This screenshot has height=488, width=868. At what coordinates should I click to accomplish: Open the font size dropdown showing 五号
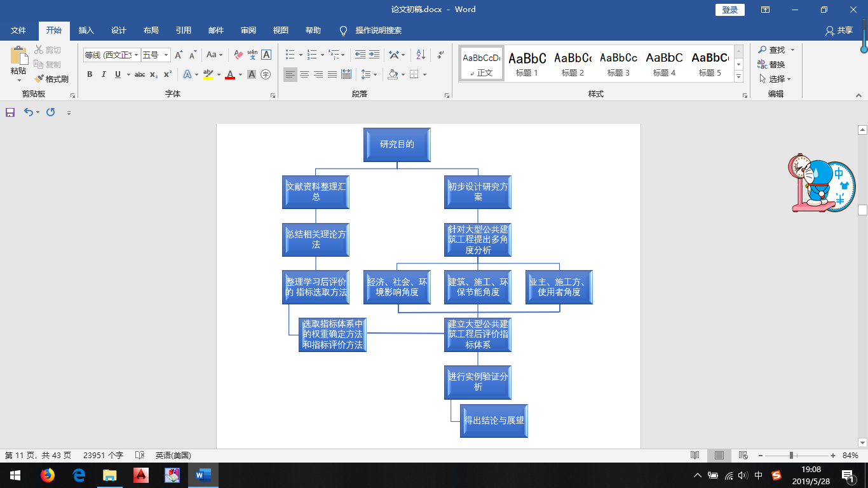point(166,55)
